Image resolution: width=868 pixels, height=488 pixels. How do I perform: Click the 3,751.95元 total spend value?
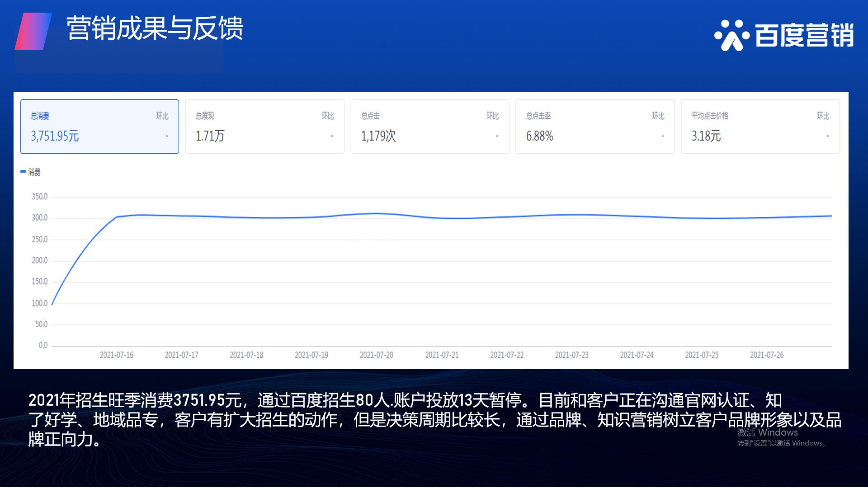pos(55,136)
